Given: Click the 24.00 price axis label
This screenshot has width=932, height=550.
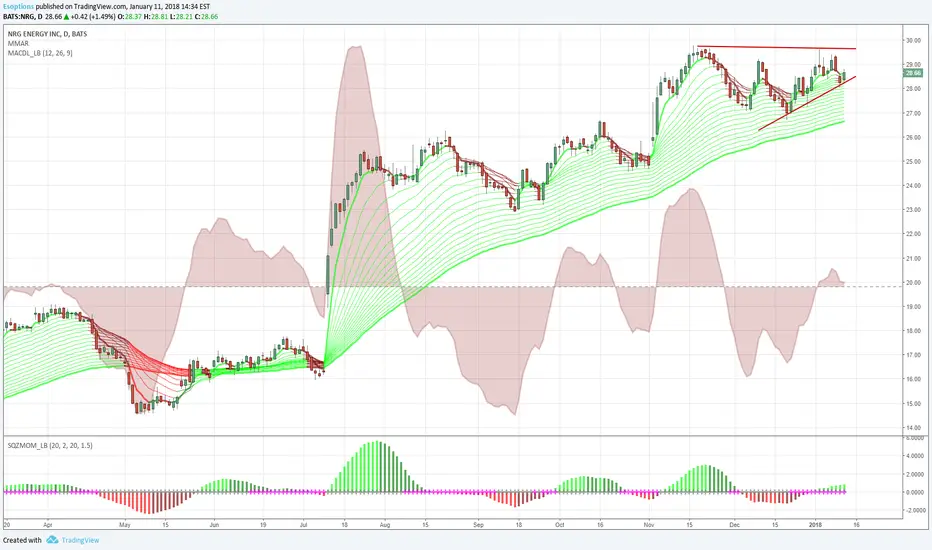Looking at the screenshot, I should (912, 186).
